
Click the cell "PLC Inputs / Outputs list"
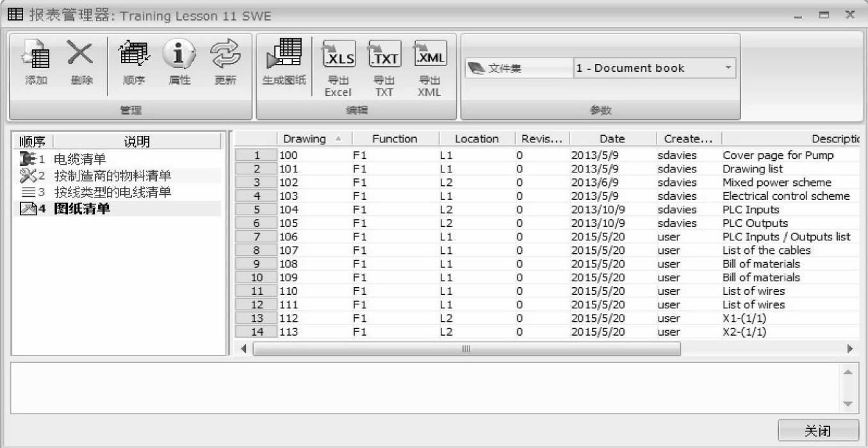tap(787, 236)
